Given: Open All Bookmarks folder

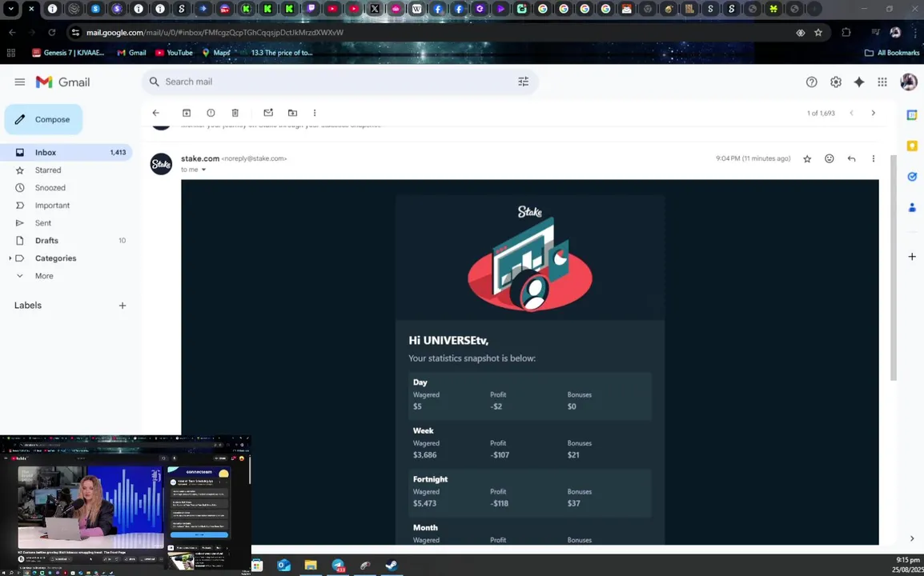Looking at the screenshot, I should [892, 53].
